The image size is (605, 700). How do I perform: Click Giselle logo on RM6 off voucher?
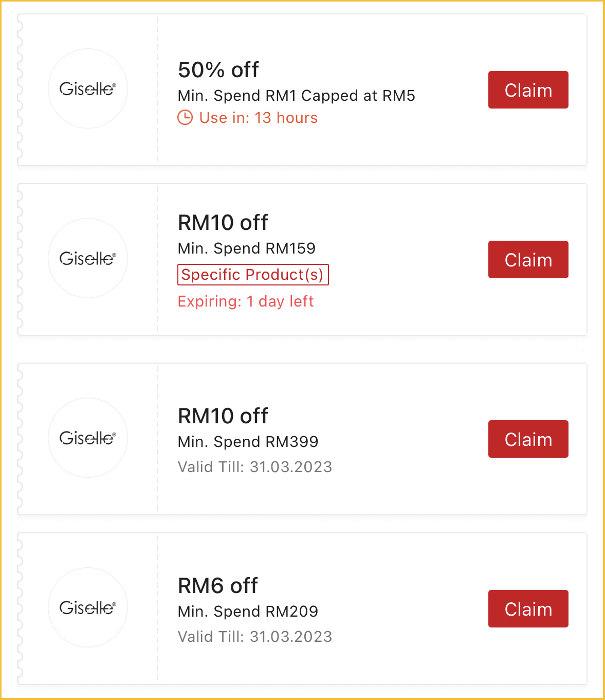pos(88,607)
